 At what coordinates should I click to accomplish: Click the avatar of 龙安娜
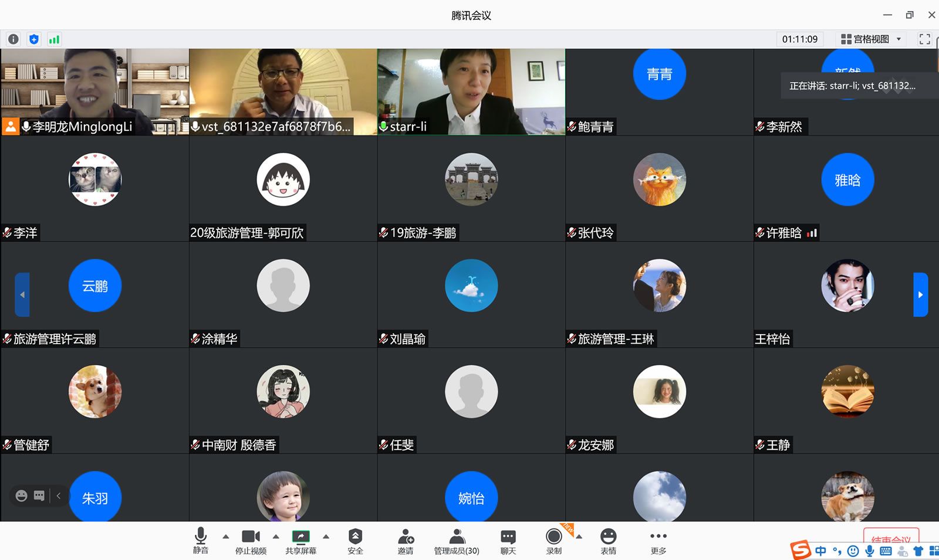659,392
